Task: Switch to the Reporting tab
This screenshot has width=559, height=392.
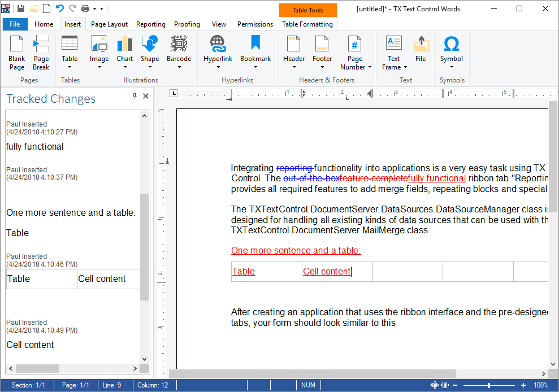Action: [x=151, y=24]
